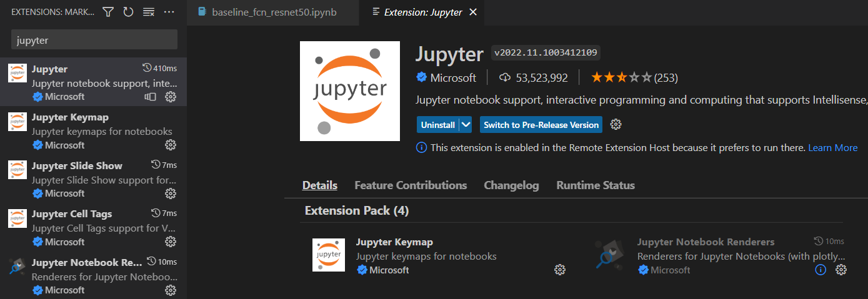Open the Runtime Status tab
The height and width of the screenshot is (299, 868).
pyautogui.click(x=596, y=185)
